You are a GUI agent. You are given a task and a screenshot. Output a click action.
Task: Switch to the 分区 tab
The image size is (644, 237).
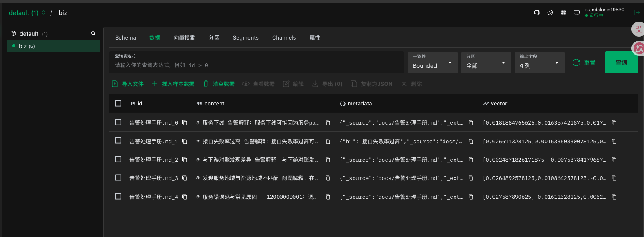pos(214,37)
